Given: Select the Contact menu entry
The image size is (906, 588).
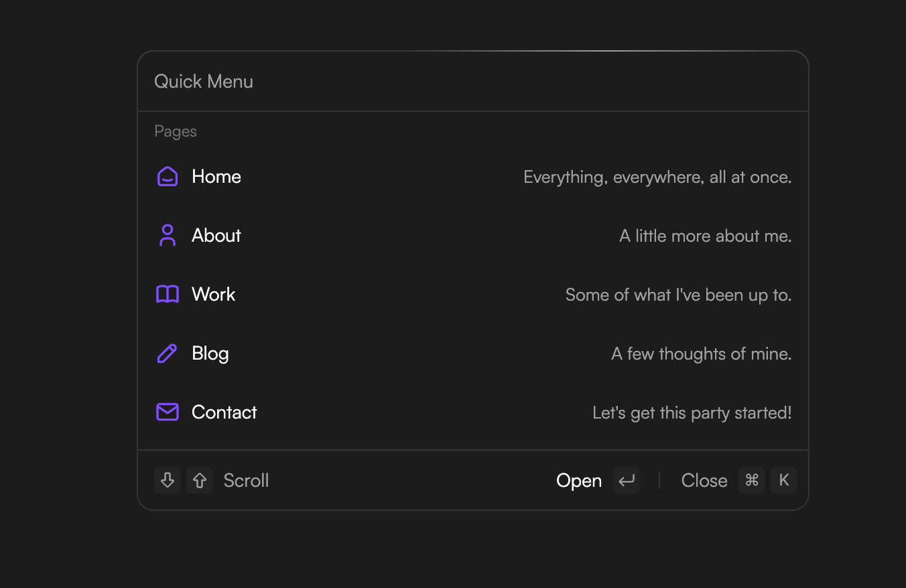Looking at the screenshot, I should [x=224, y=413].
